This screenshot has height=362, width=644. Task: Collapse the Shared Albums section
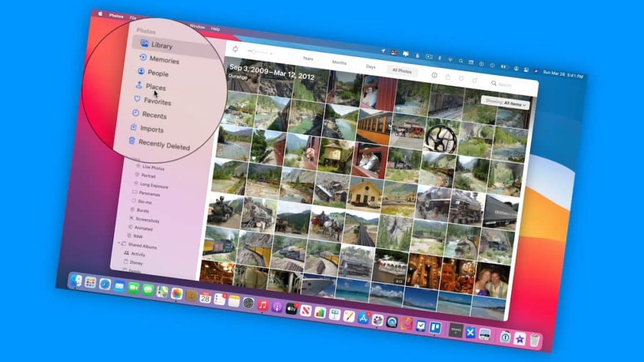[119, 244]
